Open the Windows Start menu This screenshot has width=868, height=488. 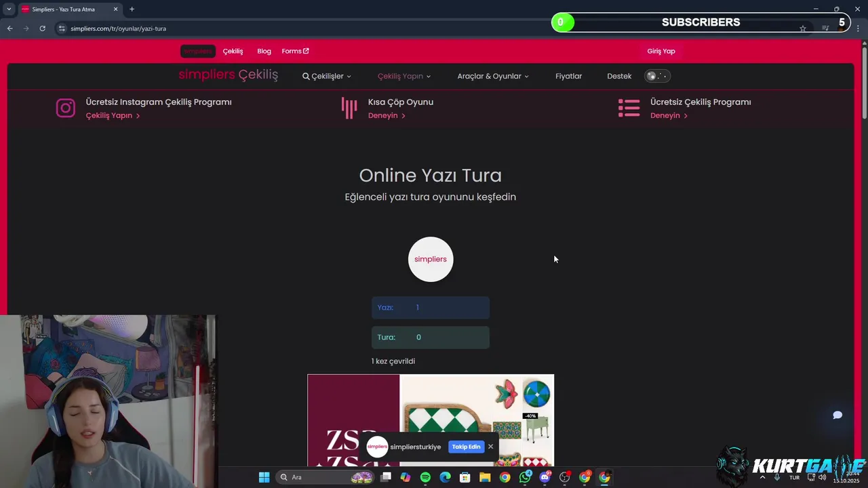coord(264,477)
